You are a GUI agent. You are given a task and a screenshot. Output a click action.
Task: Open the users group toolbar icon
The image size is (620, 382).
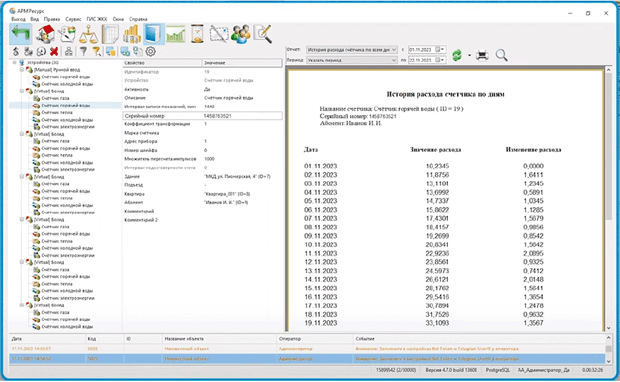point(240,34)
